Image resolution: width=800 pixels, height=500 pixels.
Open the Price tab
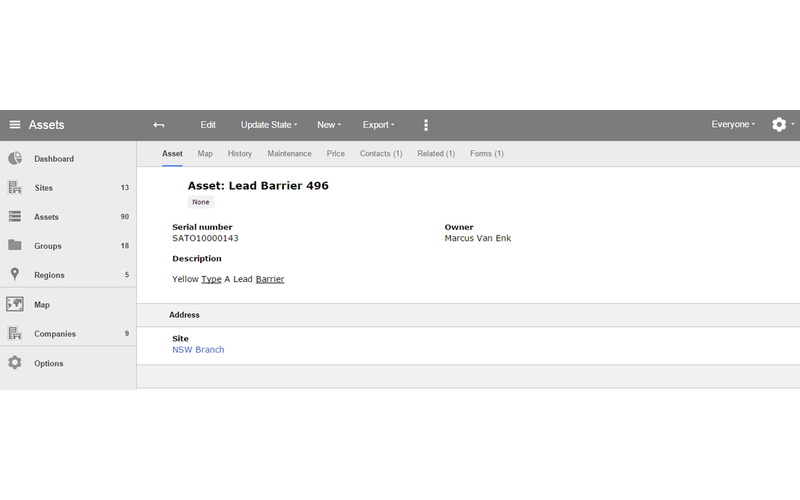point(336,154)
